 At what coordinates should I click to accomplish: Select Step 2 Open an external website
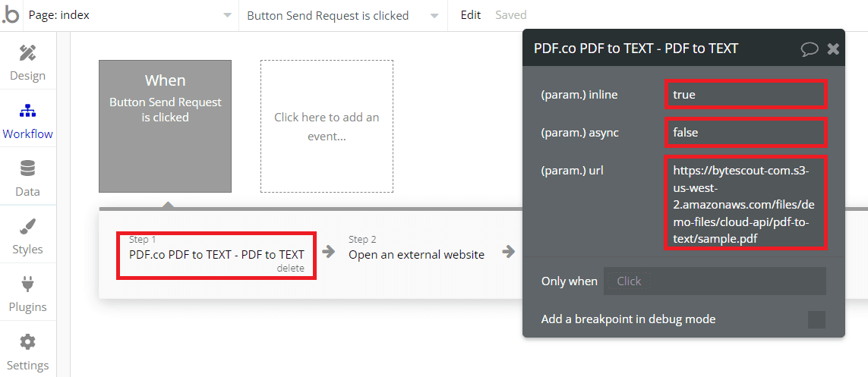point(416,254)
